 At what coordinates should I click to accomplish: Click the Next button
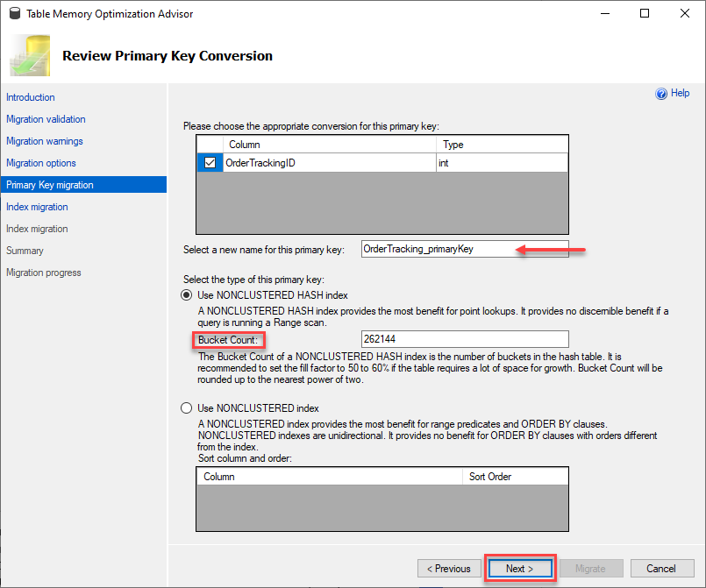pos(520,569)
